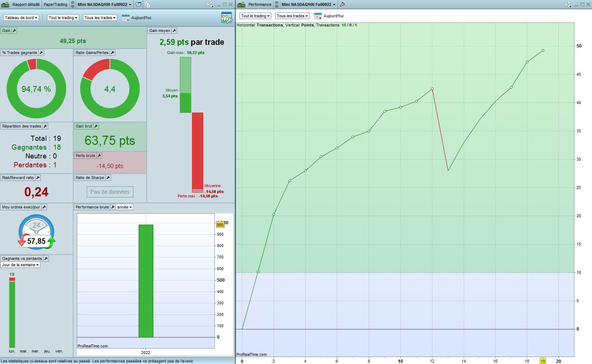Open settings wrench for the Gain widget
Viewport: 592px width, 364px height.
(x=15, y=31)
